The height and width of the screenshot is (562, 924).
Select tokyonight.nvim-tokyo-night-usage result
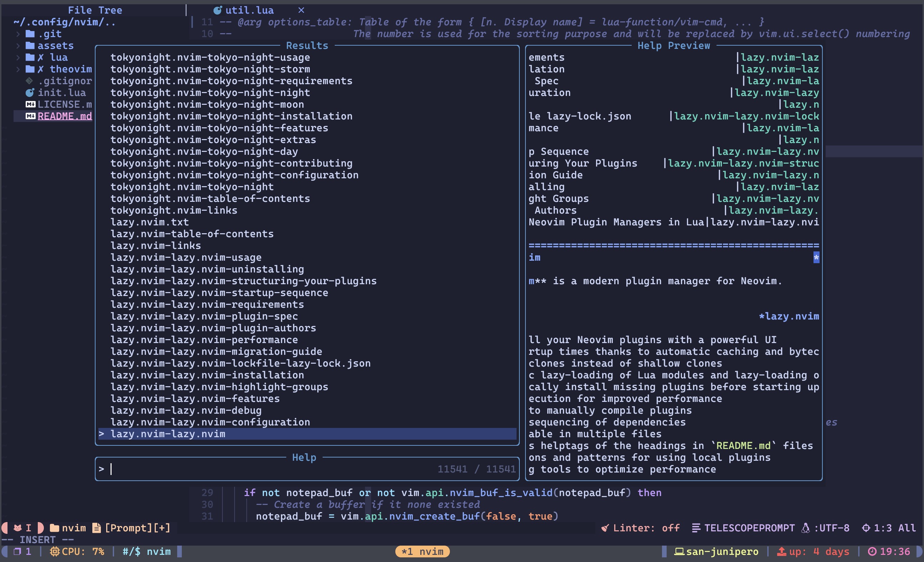tap(210, 57)
